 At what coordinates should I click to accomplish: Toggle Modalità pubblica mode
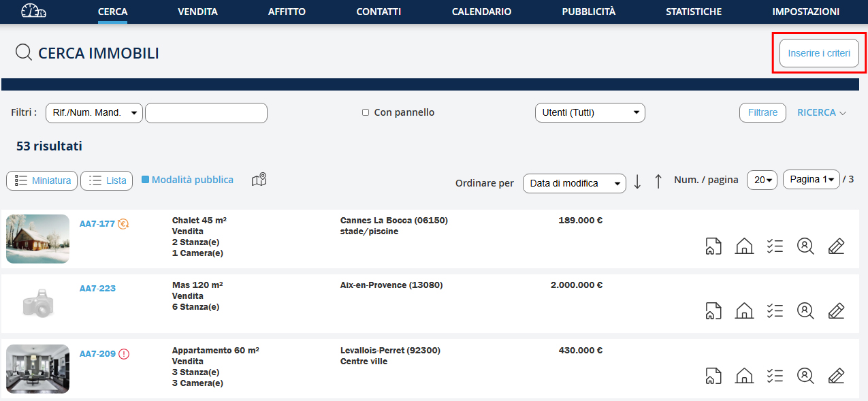[x=187, y=180]
